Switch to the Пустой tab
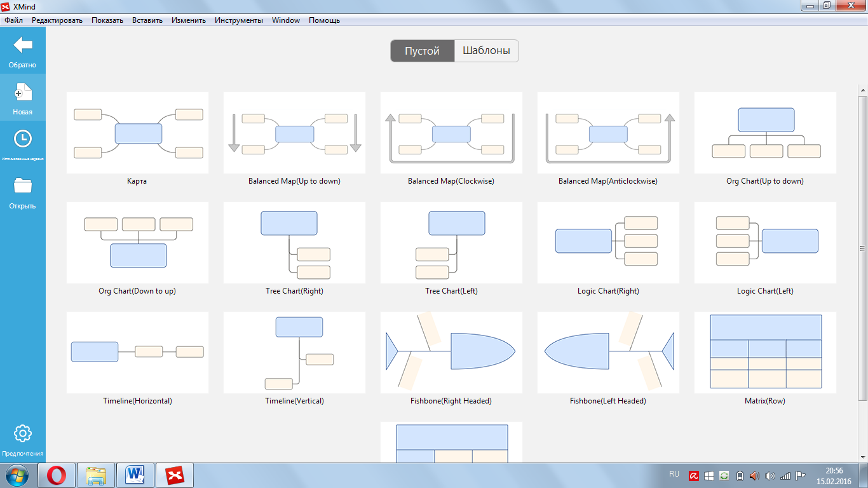Image resolution: width=868 pixels, height=488 pixels. [x=423, y=51]
